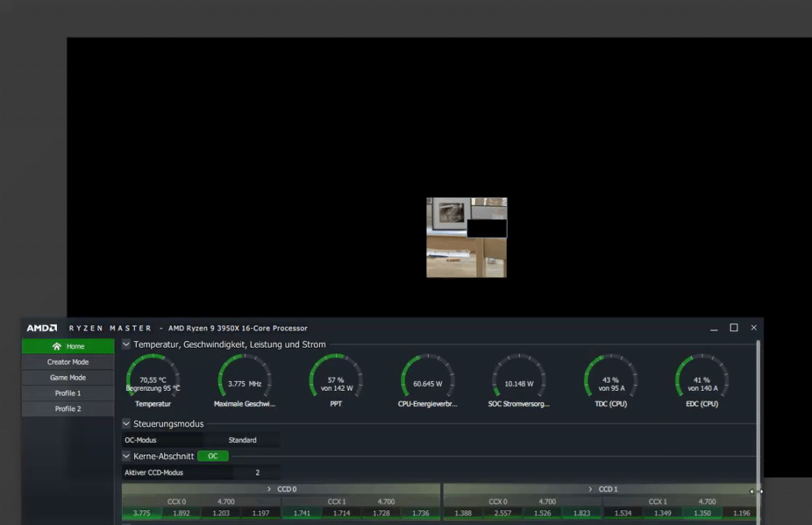
Task: Click the CCX 0 label under CCD 1
Action: point(499,501)
